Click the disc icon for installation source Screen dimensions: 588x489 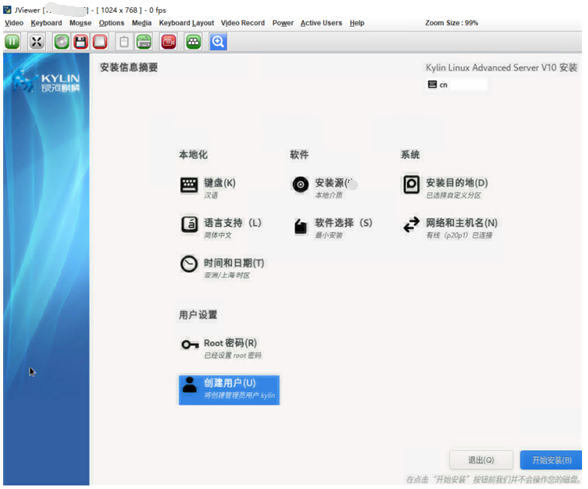pyautogui.click(x=300, y=184)
